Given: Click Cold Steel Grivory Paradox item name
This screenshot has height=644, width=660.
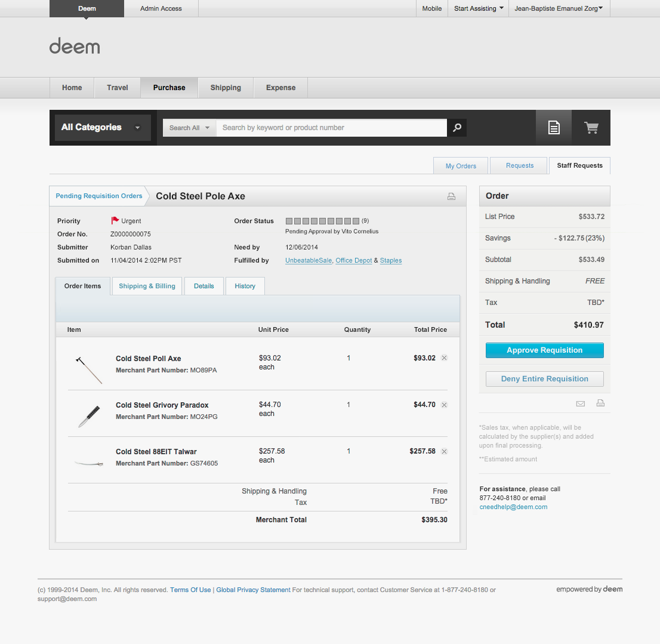Looking at the screenshot, I should click(162, 405).
